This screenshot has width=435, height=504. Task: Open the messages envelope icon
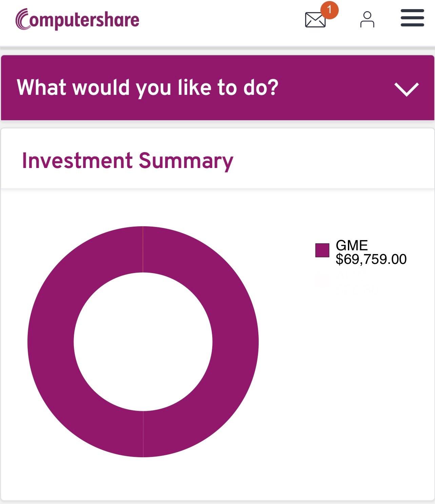(x=315, y=20)
